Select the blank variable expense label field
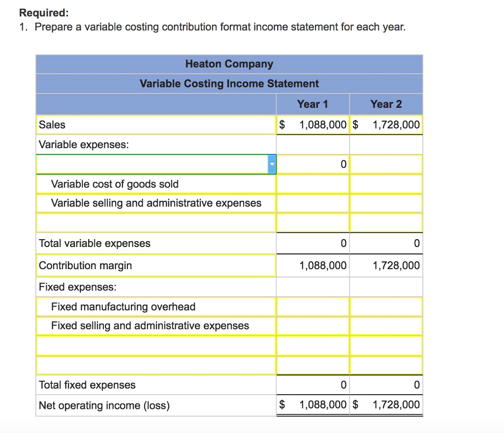 point(152,164)
